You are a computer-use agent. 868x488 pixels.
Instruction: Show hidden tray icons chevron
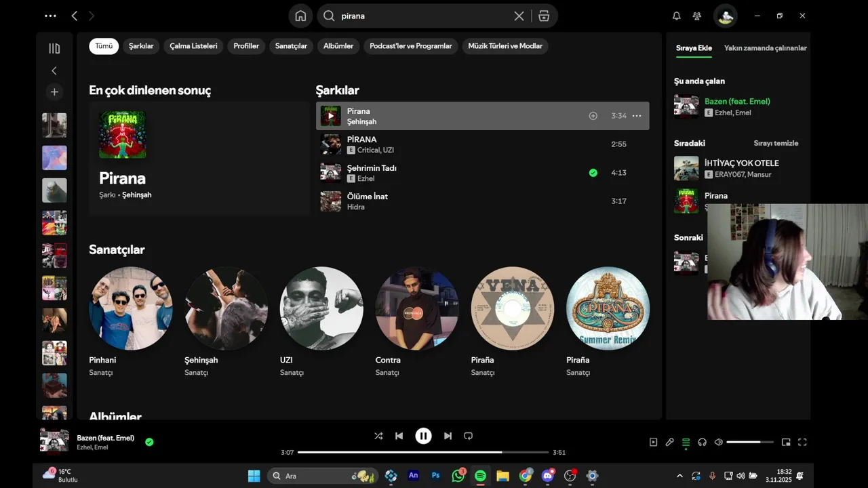[679, 476]
